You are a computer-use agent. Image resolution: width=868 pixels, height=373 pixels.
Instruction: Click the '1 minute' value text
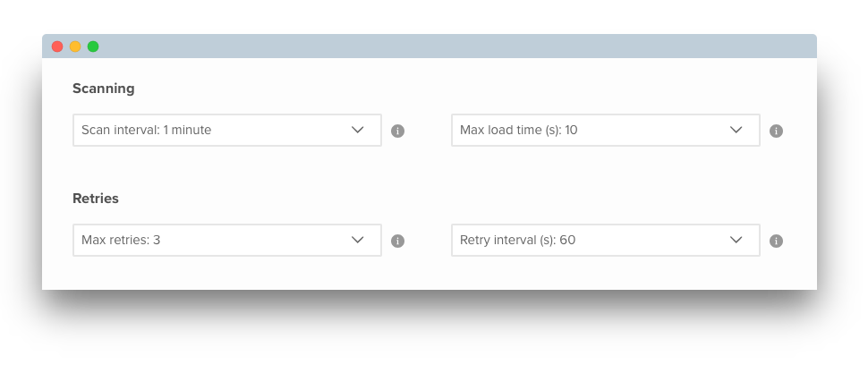coord(187,130)
